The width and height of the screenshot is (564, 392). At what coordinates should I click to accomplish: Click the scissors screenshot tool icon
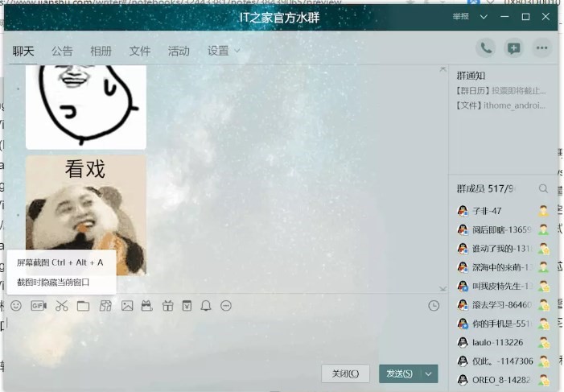[x=62, y=306]
